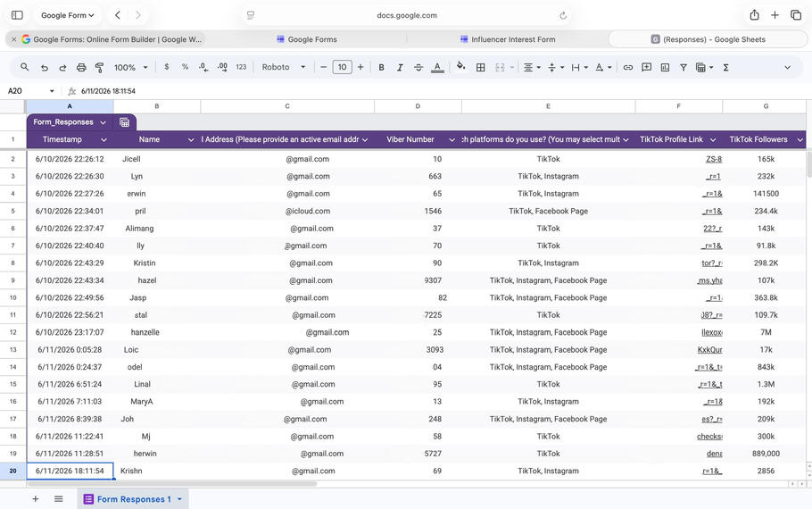Insert a link
The width and height of the screenshot is (812, 509).
pyautogui.click(x=627, y=67)
